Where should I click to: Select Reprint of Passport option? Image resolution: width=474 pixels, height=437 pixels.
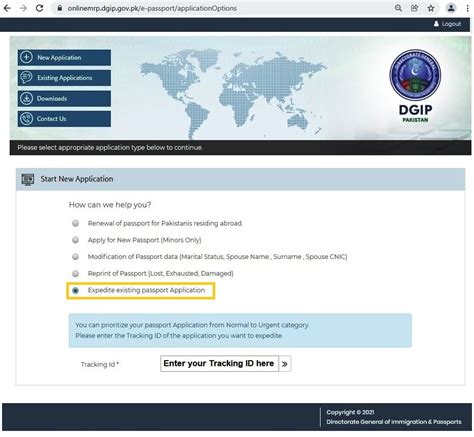tap(76, 273)
